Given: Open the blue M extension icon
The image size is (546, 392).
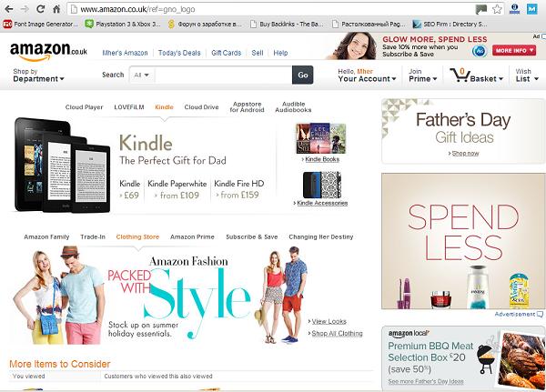Looking at the screenshot, I should (x=531, y=9).
